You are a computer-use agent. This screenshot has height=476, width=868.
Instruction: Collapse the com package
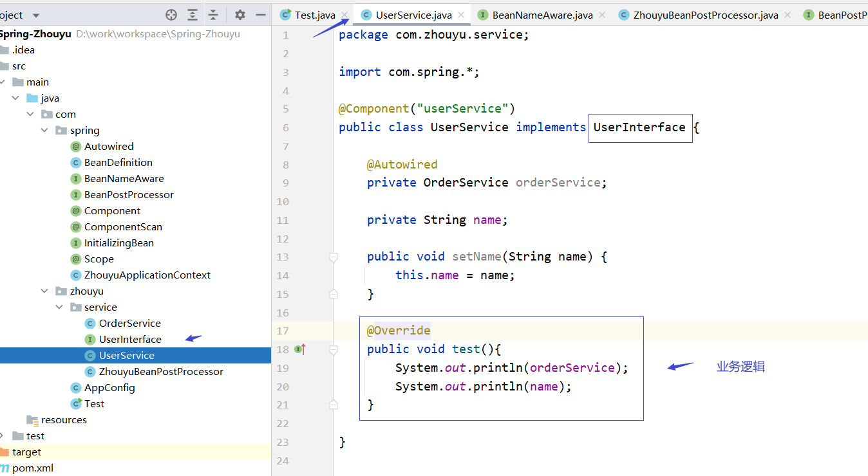(30, 114)
